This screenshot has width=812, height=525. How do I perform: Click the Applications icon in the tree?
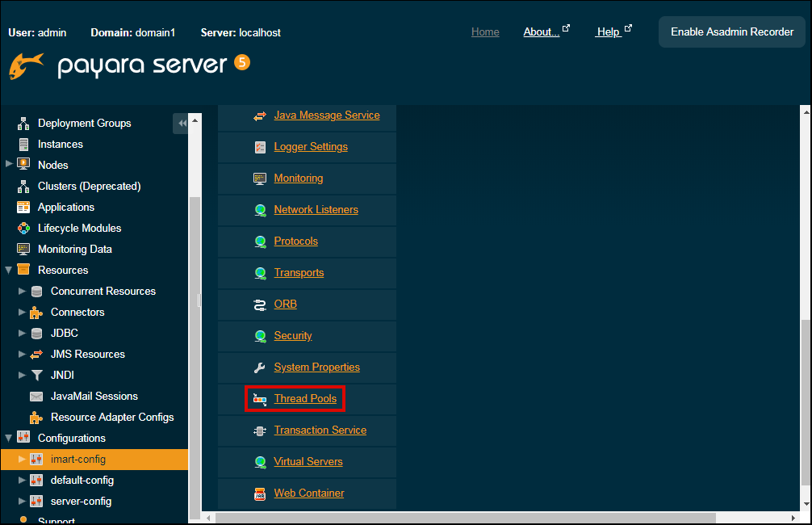click(x=23, y=208)
